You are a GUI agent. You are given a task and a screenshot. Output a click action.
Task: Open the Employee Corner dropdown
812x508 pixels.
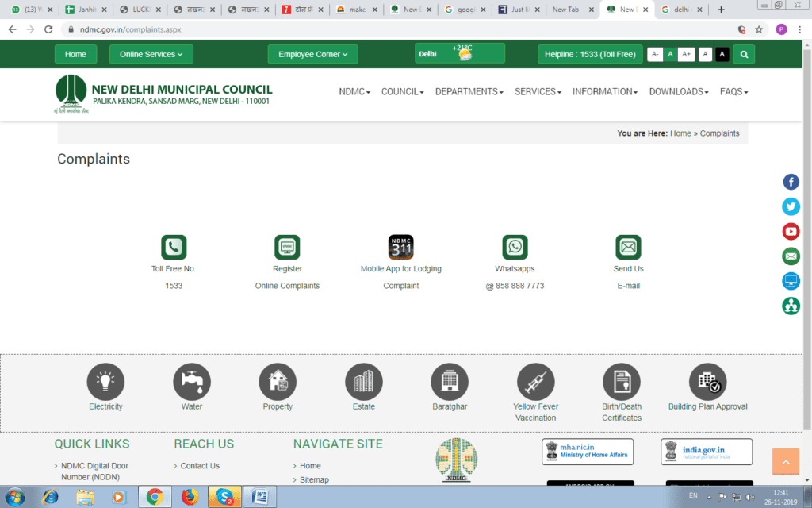(312, 54)
